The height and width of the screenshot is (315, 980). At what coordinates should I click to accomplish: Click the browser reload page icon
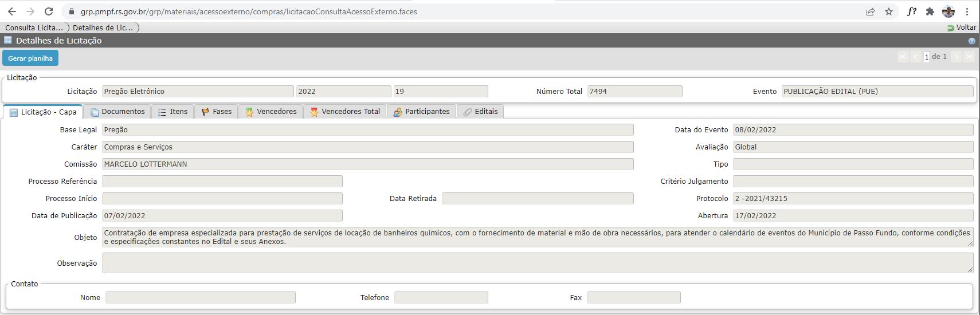[x=49, y=11]
